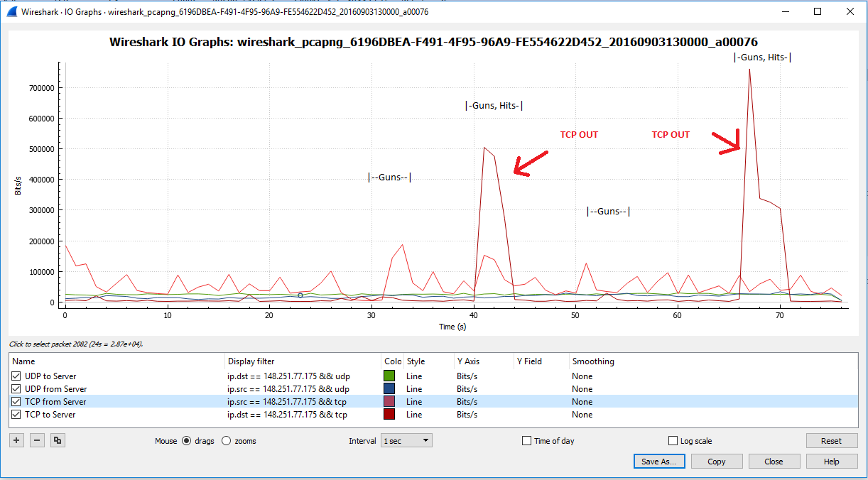Select the 'UDP to Server' graph name
Image resolution: width=868 pixels, height=480 pixels.
[x=50, y=376]
